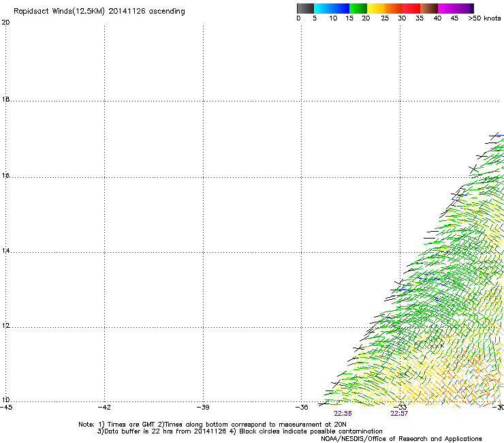Click the orange 25-30 knots color band
The width and height of the screenshot is (504, 443).
point(394,8)
